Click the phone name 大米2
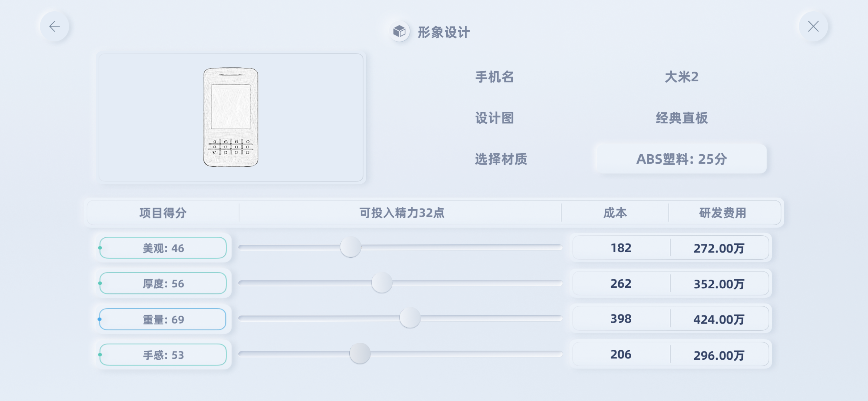The image size is (868, 401). [x=681, y=77]
